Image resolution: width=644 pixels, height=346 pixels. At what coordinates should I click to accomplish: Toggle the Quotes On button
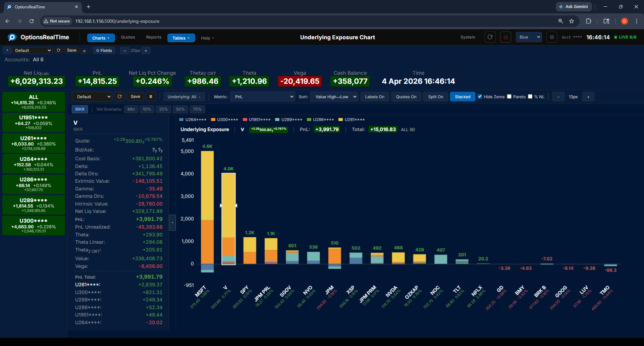point(406,97)
